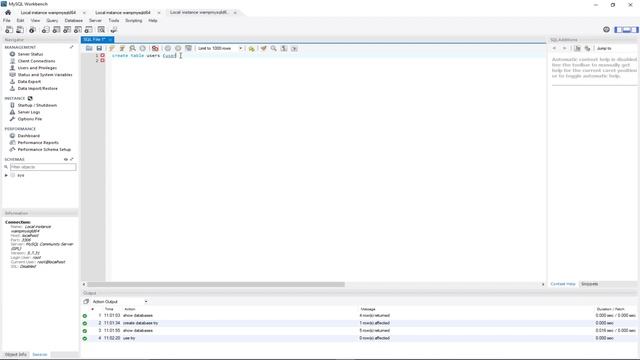Open Users and Privileges in navigator

coord(37,68)
